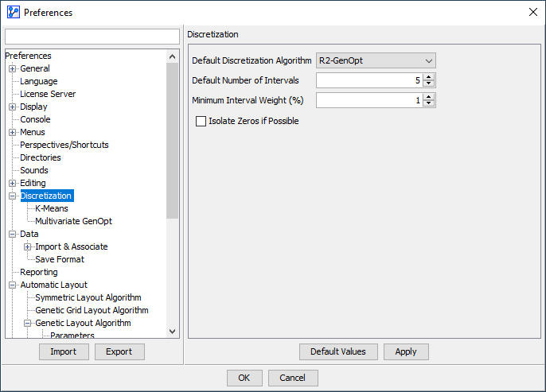Expand the Display tree node
This screenshot has height=392, width=546.
click(12, 107)
